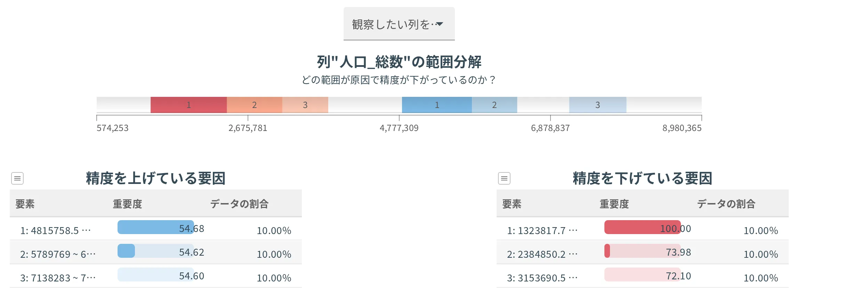868x294 pixels.
Task: Open menu icon beside 精度を下げている要因
Action: click(504, 178)
